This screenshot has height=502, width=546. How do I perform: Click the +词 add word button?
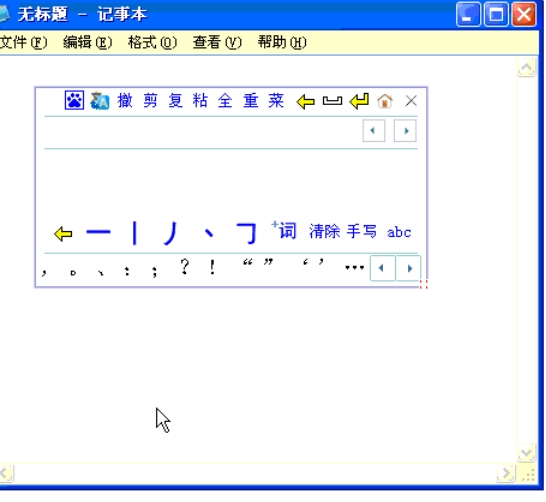(x=283, y=230)
